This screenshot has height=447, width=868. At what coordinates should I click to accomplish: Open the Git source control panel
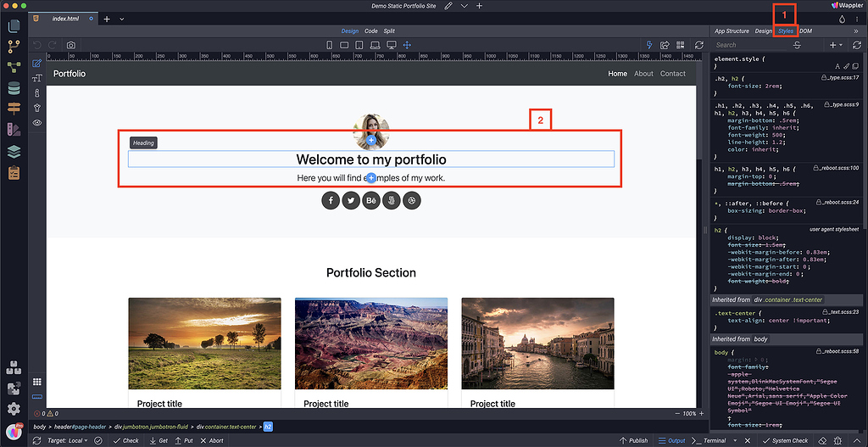tap(14, 46)
